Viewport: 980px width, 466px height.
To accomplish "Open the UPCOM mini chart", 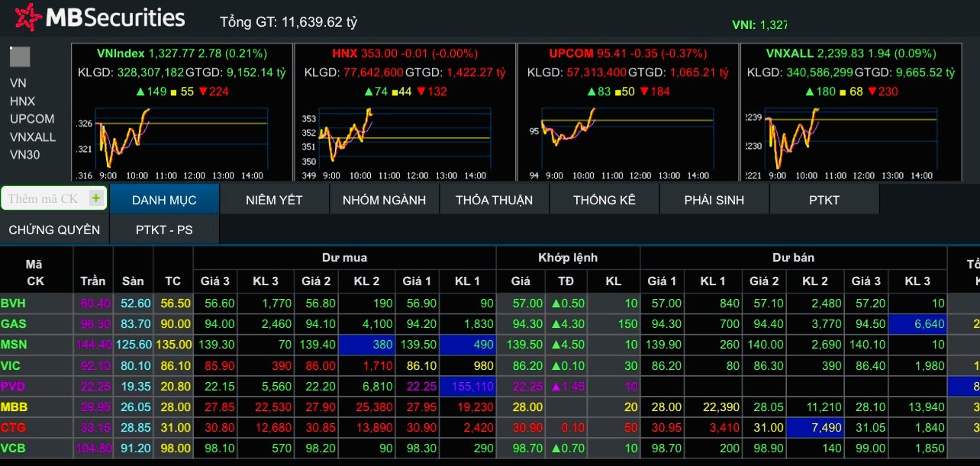I will [627, 137].
